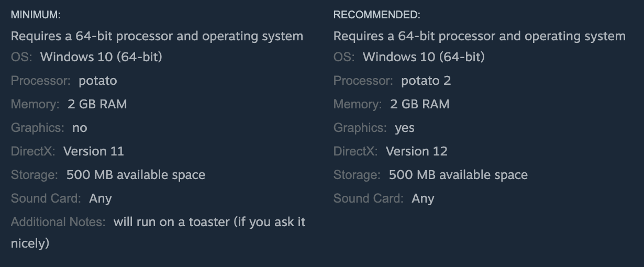Click the RECOMMENDED heading
The image size is (644, 267).
376,15
